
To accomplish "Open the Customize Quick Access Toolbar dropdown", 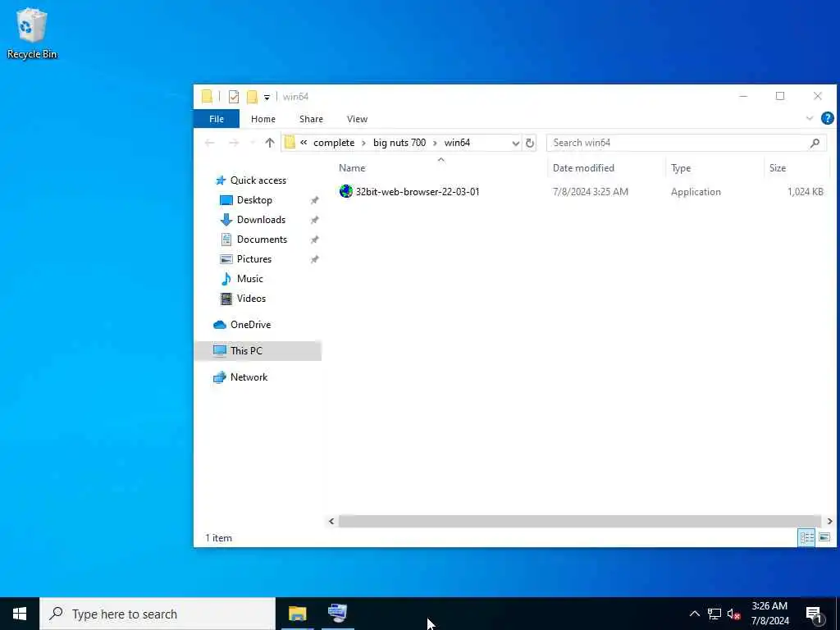I will [x=267, y=98].
